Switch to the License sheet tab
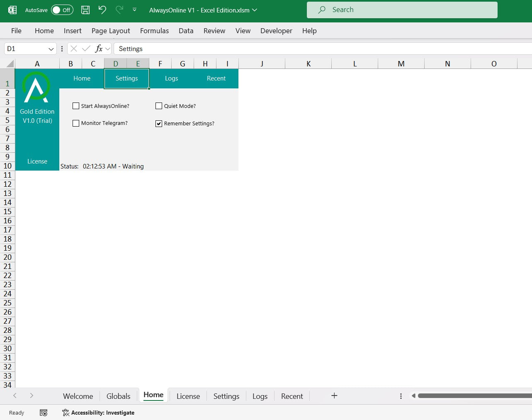 188,396
